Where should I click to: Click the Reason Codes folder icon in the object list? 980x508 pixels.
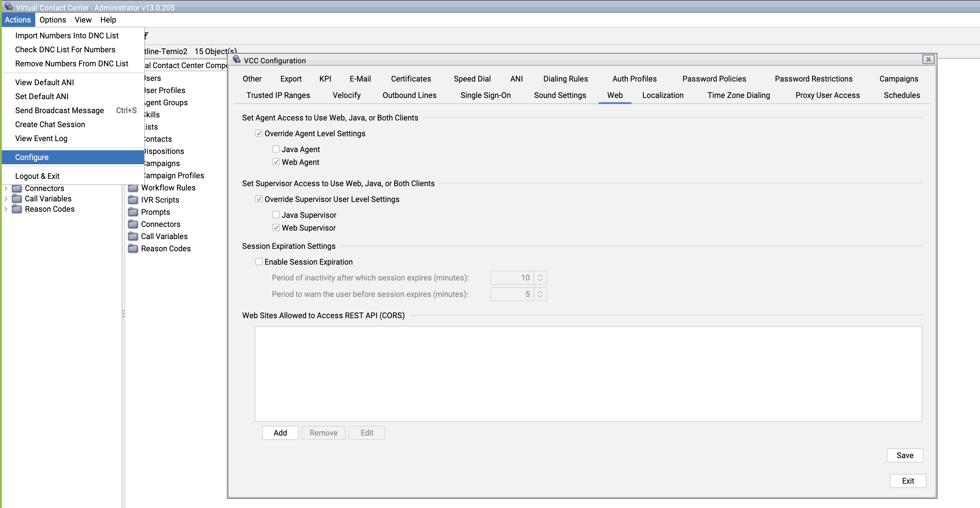(133, 249)
